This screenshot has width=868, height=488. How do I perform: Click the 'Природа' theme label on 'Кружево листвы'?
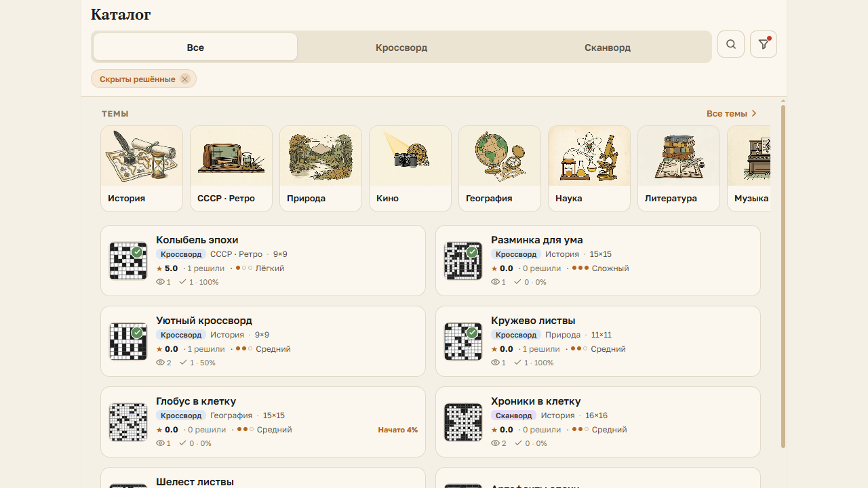click(x=563, y=335)
